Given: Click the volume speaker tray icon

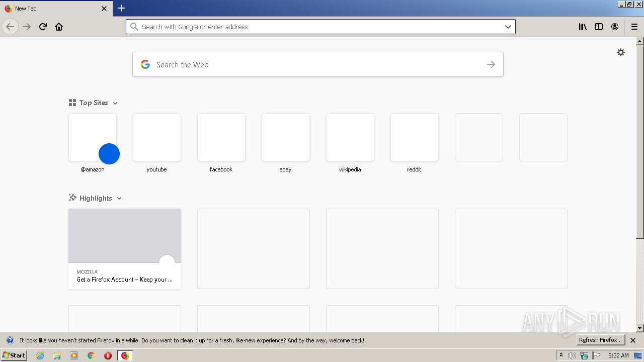Looking at the screenshot, I should pos(572,355).
